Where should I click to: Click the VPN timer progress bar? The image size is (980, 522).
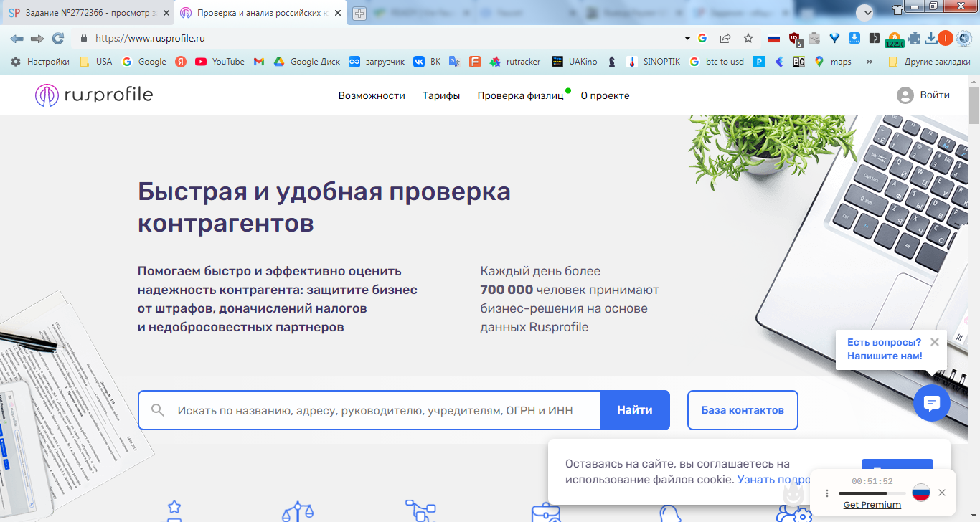click(872, 493)
